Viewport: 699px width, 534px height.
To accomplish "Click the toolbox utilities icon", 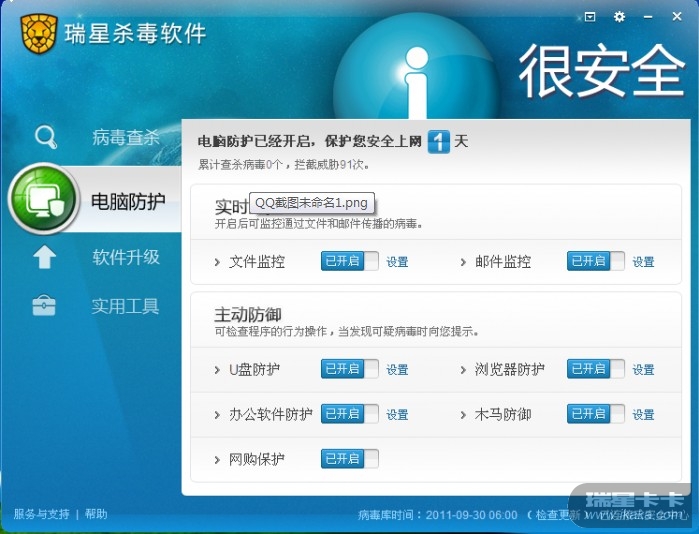I will (44, 306).
